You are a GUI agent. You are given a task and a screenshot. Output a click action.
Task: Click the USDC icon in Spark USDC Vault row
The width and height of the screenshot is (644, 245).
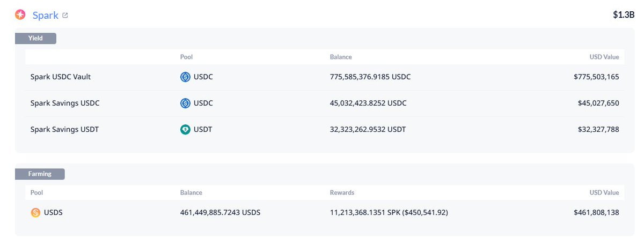pos(186,77)
